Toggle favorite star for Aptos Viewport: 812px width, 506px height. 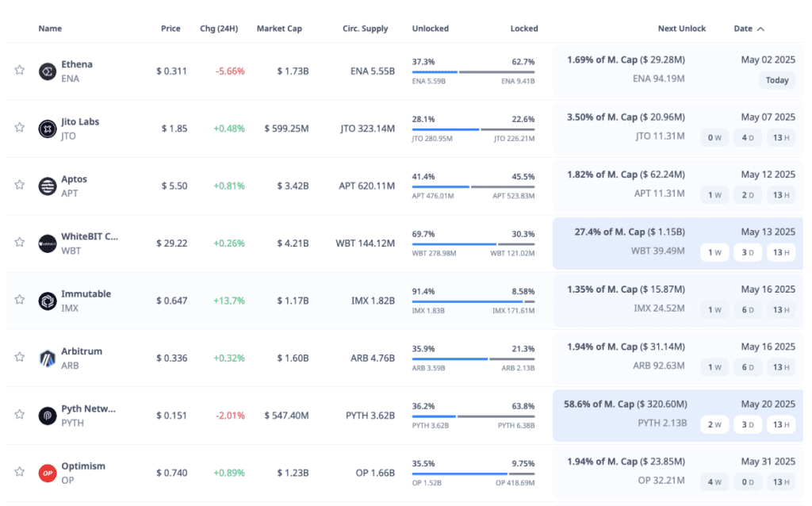pos(20,185)
